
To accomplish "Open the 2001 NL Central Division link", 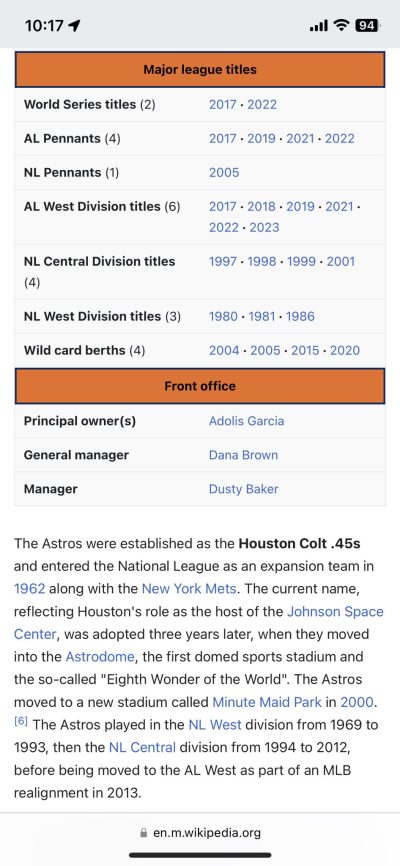I will click(341, 261).
